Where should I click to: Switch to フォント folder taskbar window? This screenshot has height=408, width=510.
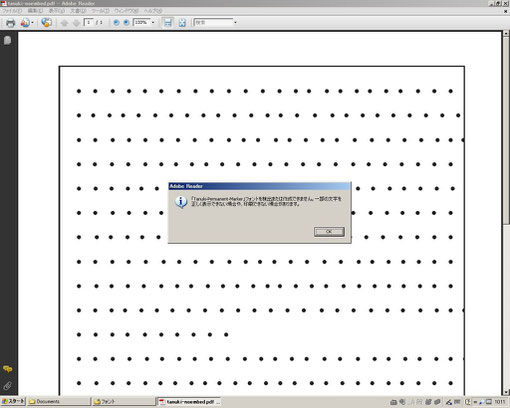[x=124, y=402]
